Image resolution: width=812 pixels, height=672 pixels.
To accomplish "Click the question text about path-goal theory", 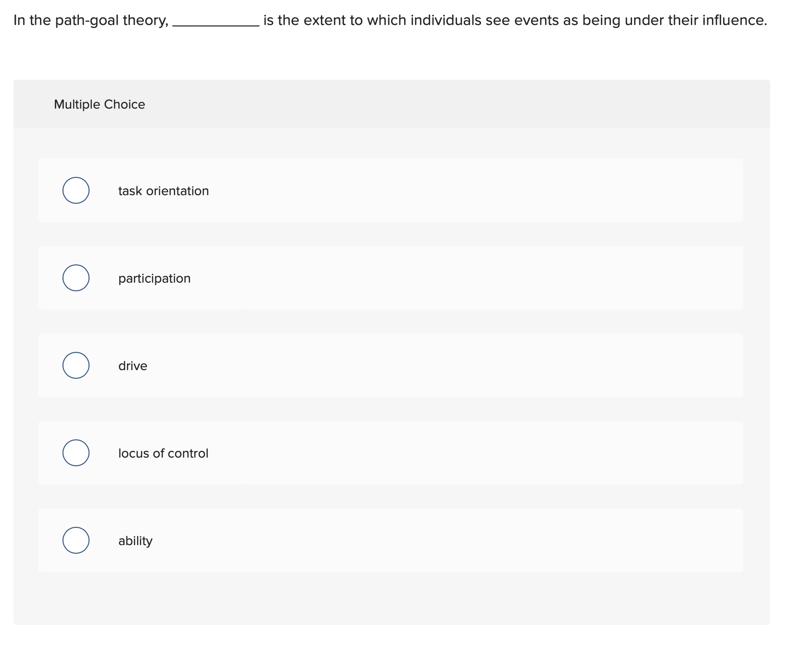I will tap(385, 20).
